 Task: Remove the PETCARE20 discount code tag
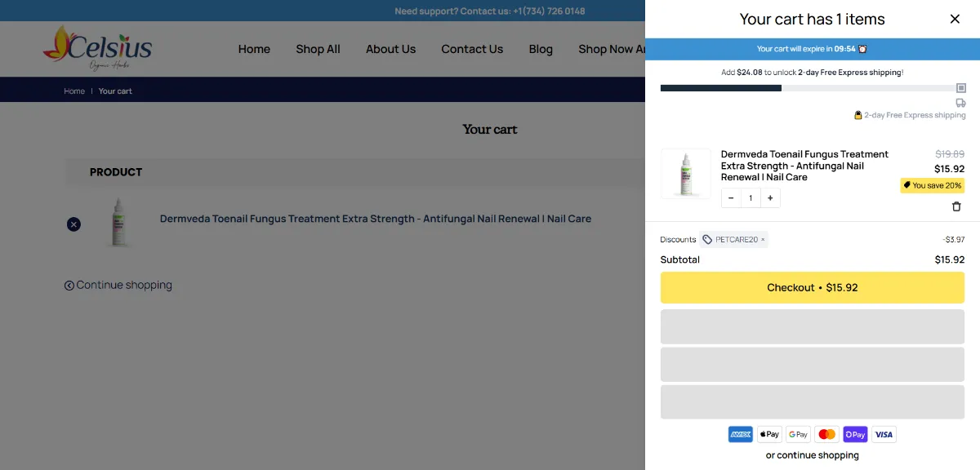pos(763,240)
